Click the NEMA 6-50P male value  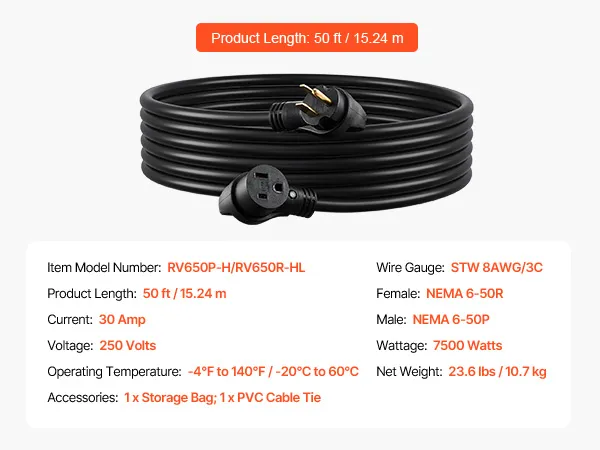point(451,320)
